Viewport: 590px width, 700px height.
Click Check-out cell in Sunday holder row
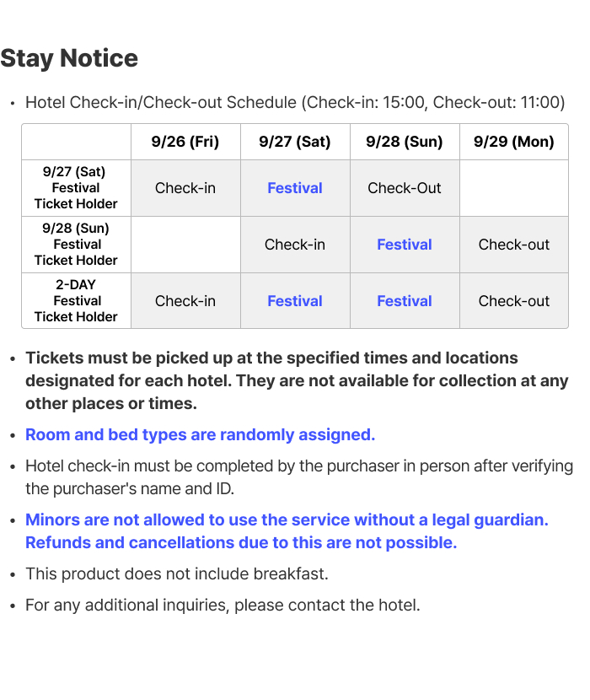pyautogui.click(x=513, y=245)
